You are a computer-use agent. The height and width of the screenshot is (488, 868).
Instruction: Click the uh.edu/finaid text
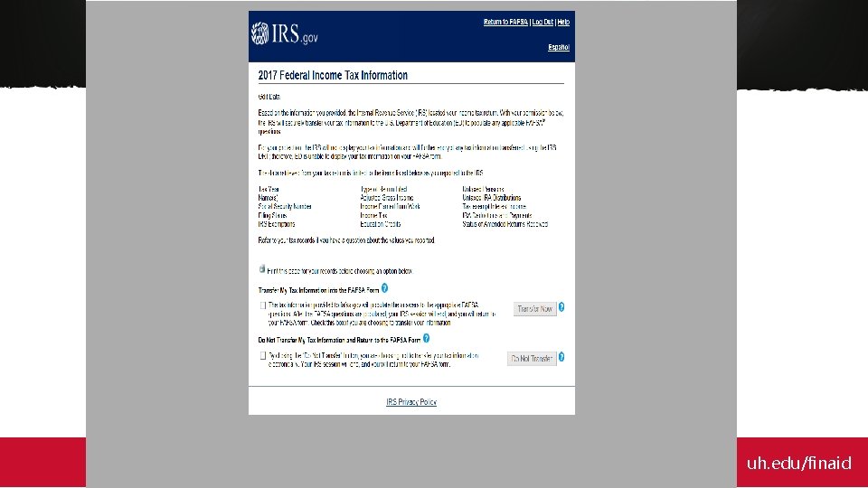click(x=798, y=463)
